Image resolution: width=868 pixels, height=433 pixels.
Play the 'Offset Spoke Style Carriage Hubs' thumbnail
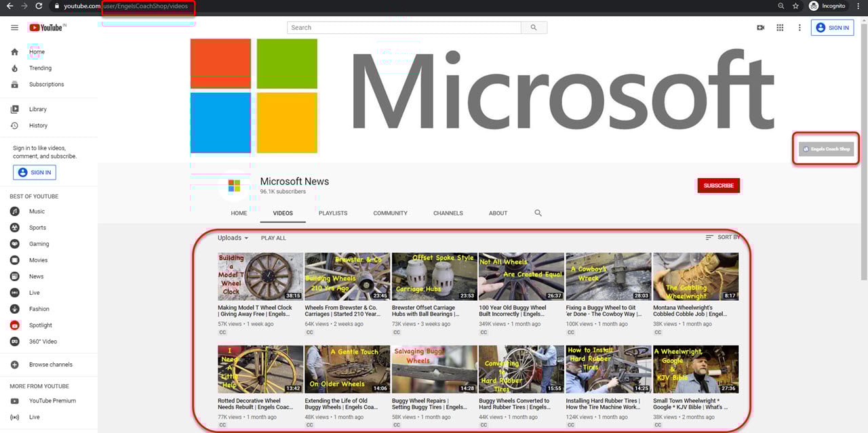(x=435, y=276)
